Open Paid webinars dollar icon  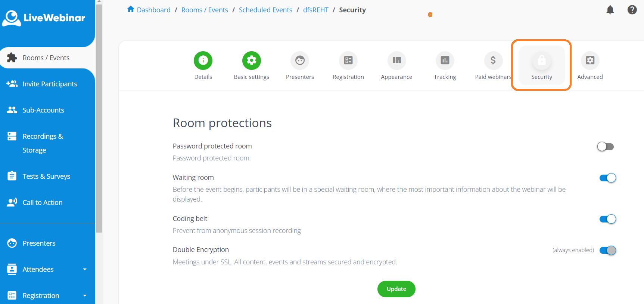[x=493, y=61]
